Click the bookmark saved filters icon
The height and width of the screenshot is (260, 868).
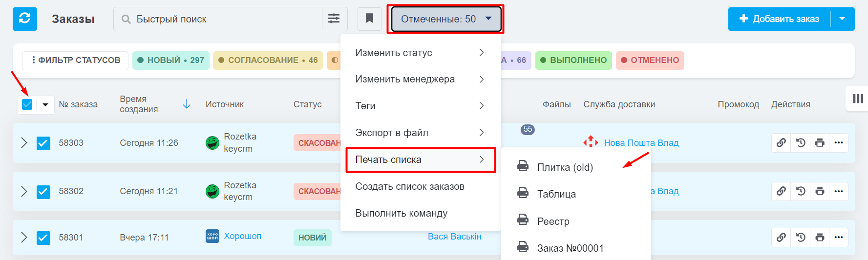click(x=370, y=19)
